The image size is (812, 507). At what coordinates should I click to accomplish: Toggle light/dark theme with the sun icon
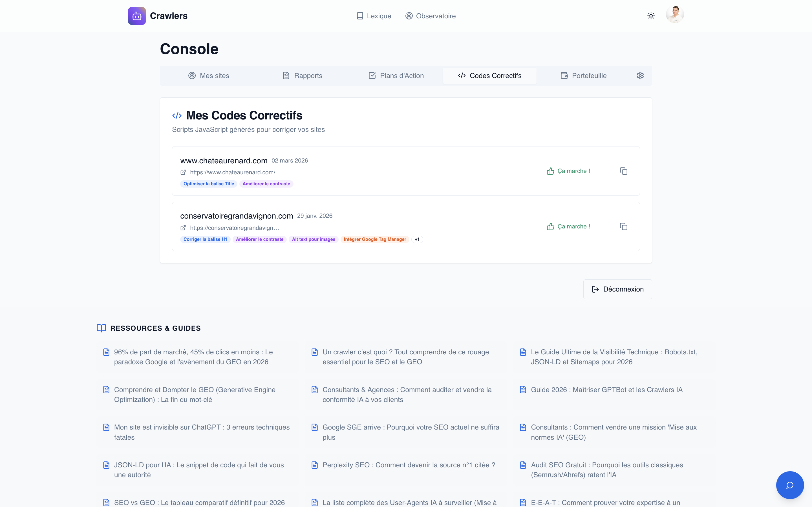650,15
